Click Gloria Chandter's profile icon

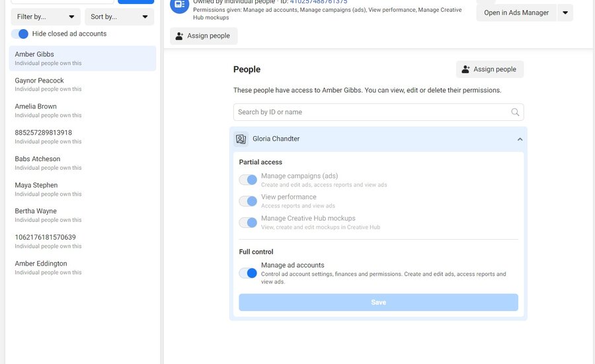coord(241,139)
